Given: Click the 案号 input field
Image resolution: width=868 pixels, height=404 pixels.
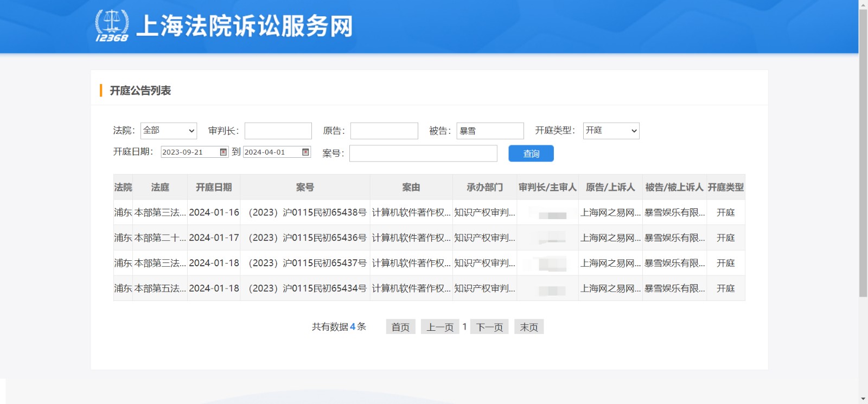Looking at the screenshot, I should 423,153.
